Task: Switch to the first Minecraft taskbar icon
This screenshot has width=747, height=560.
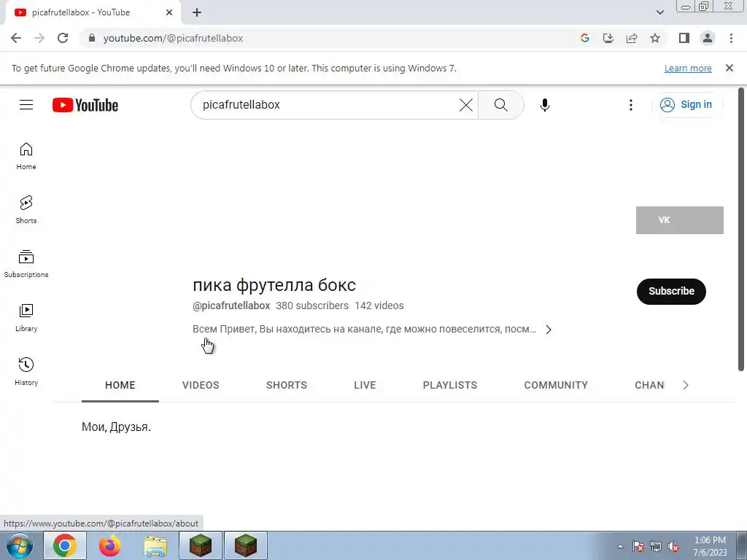Action: pyautogui.click(x=201, y=545)
